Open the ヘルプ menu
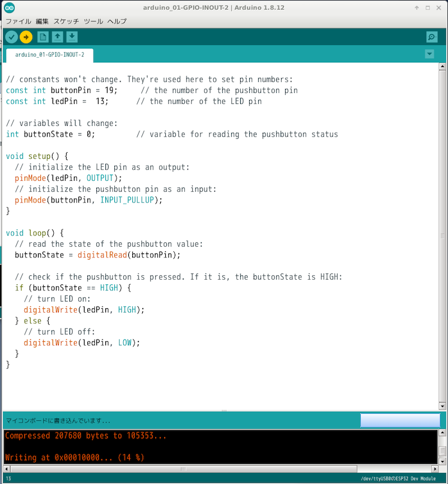Image resolution: width=448 pixels, height=484 pixels. tap(117, 21)
